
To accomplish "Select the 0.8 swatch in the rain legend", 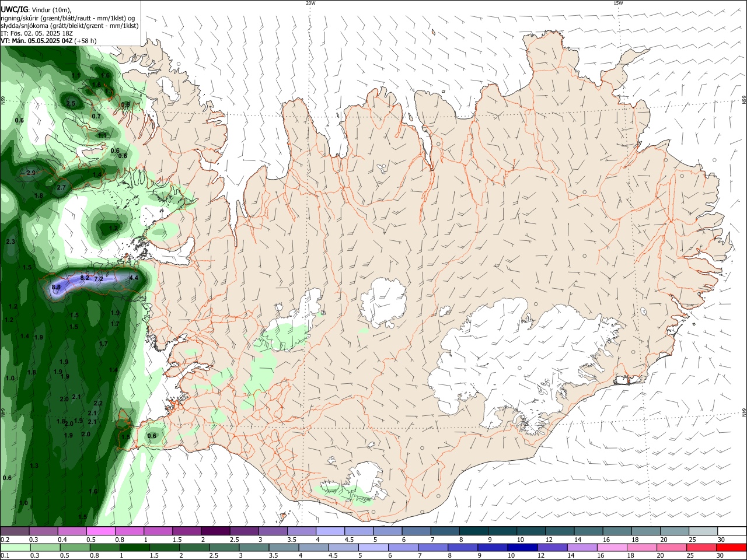I will [105, 547].
